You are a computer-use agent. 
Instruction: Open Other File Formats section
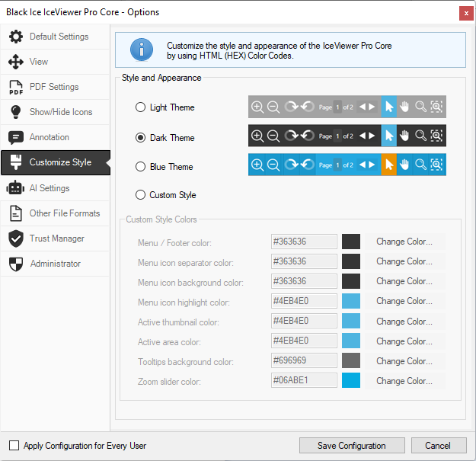coord(55,213)
